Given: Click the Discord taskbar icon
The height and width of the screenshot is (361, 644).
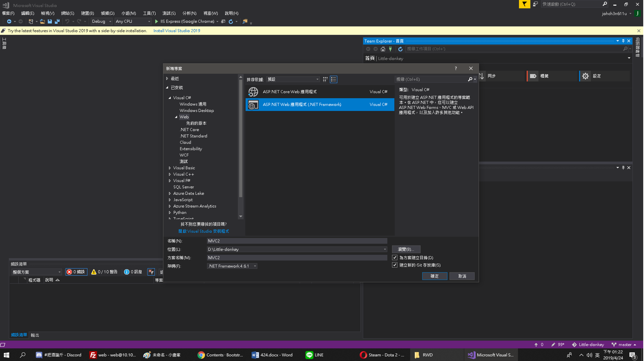Looking at the screenshot, I should click(58, 355).
